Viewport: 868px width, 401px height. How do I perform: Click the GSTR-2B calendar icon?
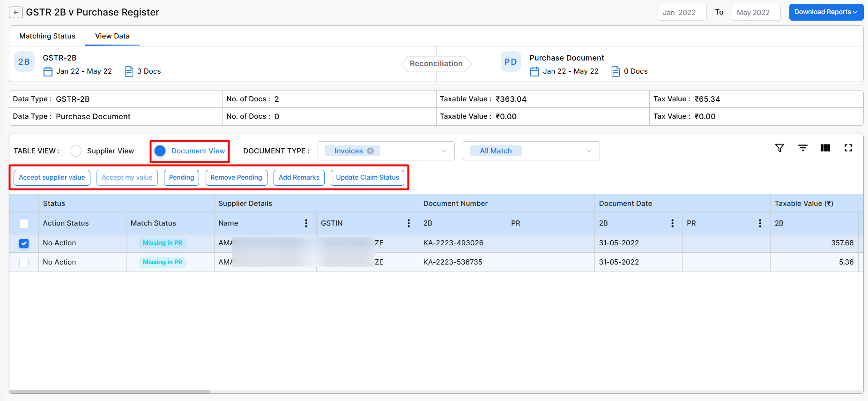pos(48,71)
